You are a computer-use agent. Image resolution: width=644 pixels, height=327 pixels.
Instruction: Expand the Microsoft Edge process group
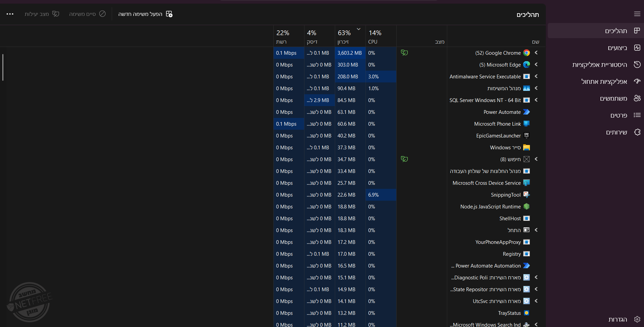pyautogui.click(x=536, y=65)
